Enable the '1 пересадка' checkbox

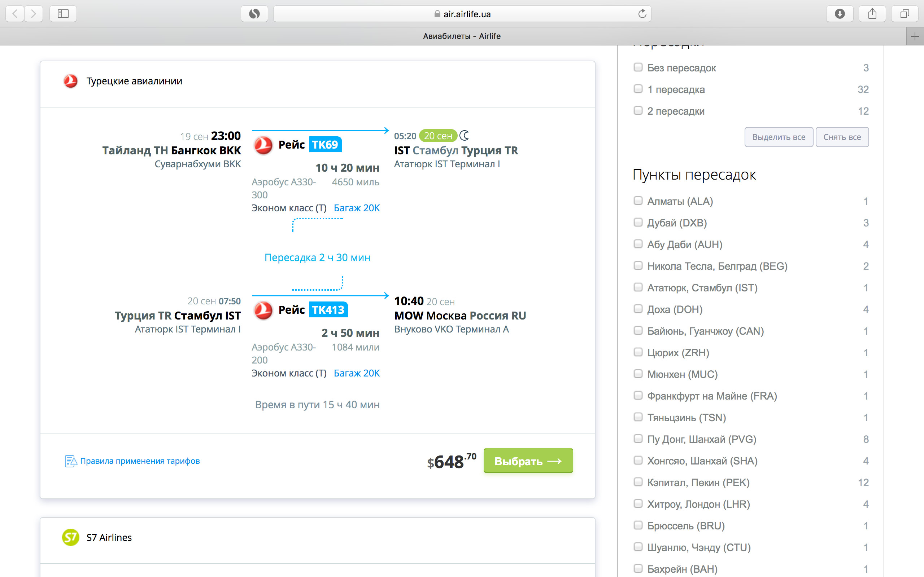[638, 89]
